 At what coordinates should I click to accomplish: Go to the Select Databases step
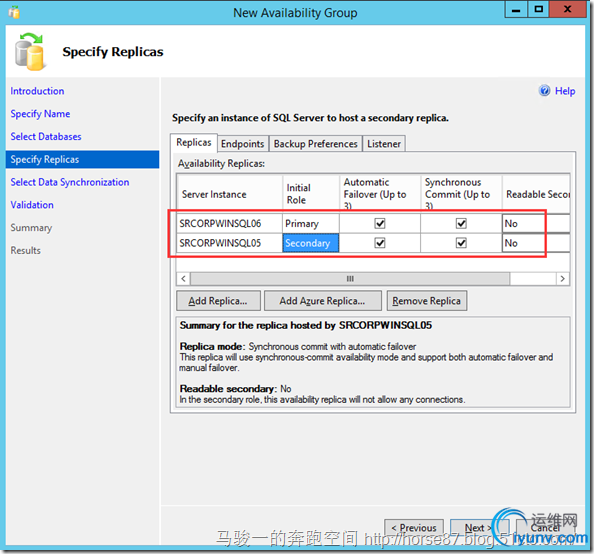pyautogui.click(x=46, y=136)
